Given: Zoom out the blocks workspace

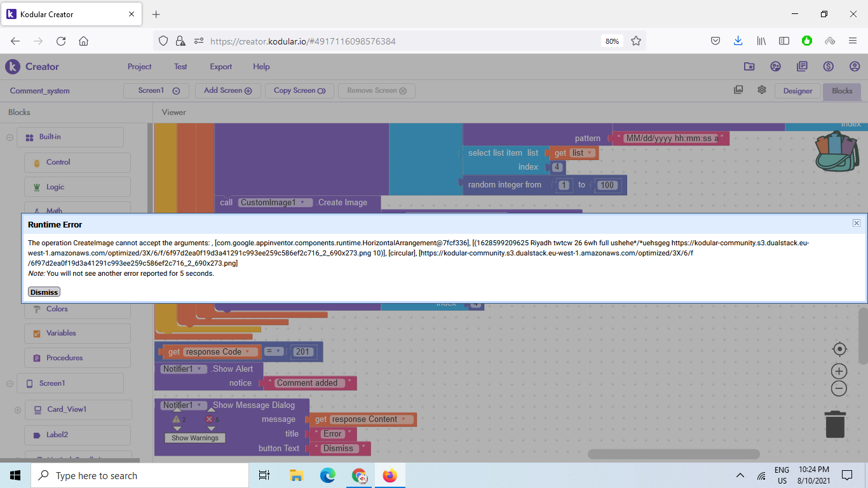Looking at the screenshot, I should click(x=839, y=388).
